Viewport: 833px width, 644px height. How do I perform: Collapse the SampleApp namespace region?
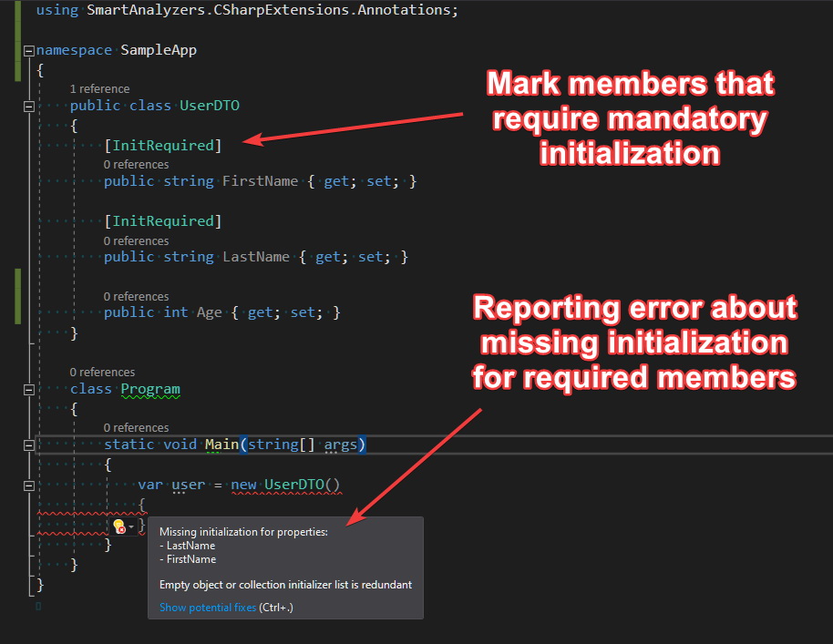(x=28, y=51)
